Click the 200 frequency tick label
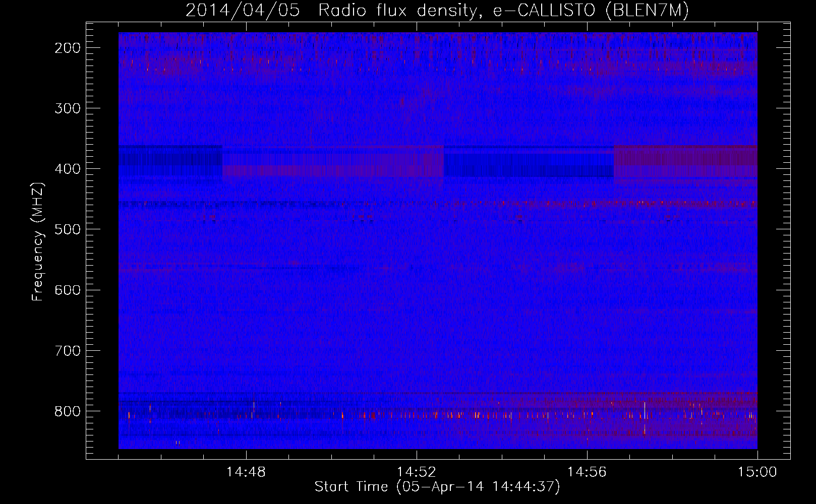Viewport: 816px width, 504px height. [68, 48]
